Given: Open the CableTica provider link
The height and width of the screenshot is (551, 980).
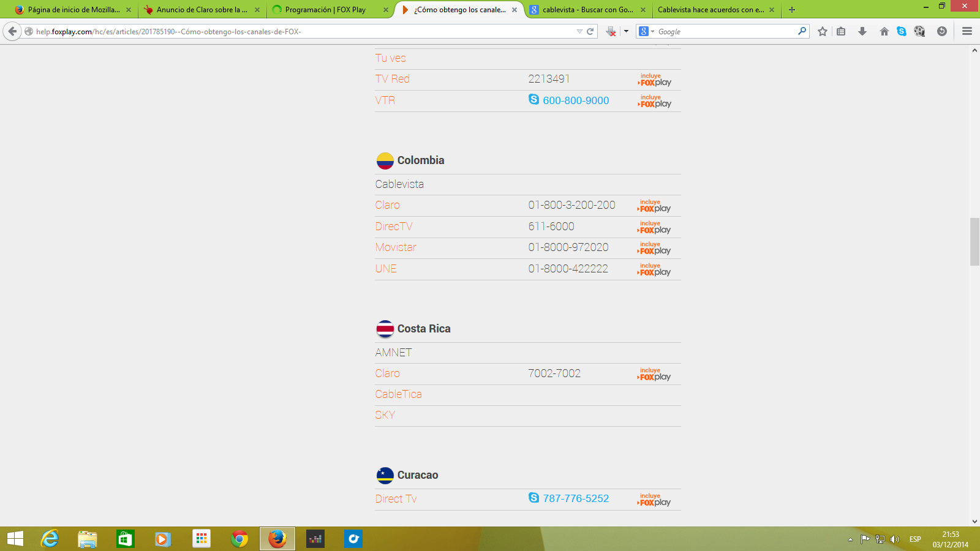Looking at the screenshot, I should tap(399, 394).
